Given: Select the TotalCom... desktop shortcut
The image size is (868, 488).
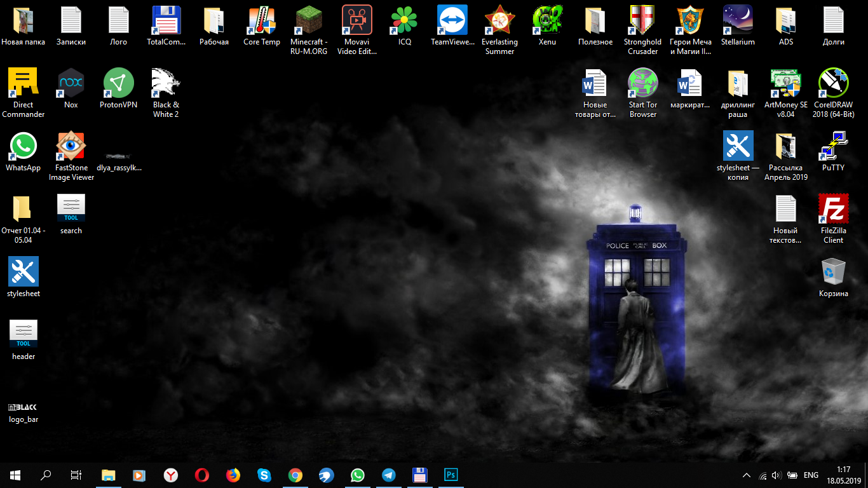Looking at the screenshot, I should pyautogui.click(x=166, y=20).
